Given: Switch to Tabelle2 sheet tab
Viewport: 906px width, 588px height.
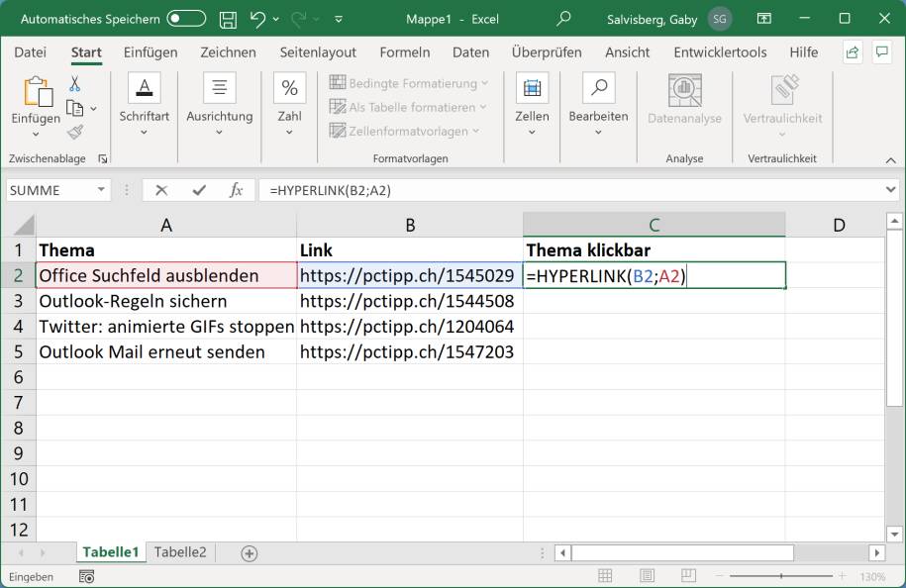Looking at the screenshot, I should (x=179, y=552).
